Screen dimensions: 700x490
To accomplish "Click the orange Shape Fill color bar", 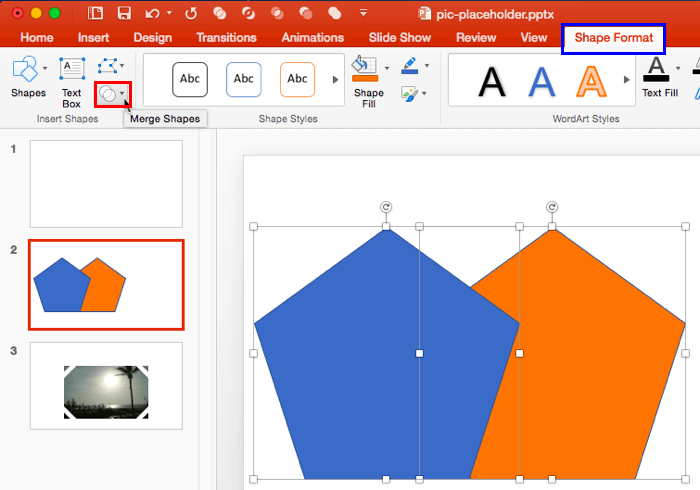I will coord(365,79).
